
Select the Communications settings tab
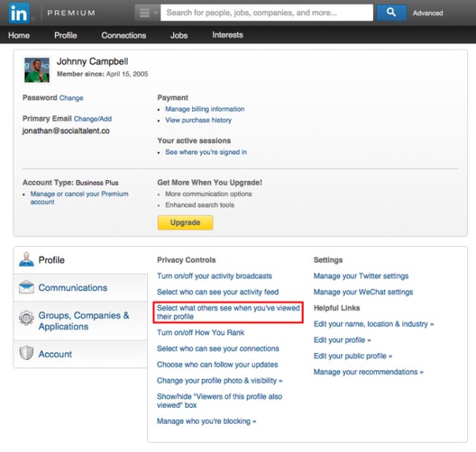click(x=72, y=288)
